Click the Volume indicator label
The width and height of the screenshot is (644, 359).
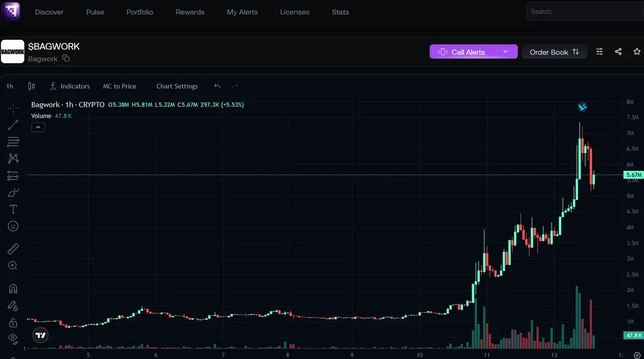(41, 116)
